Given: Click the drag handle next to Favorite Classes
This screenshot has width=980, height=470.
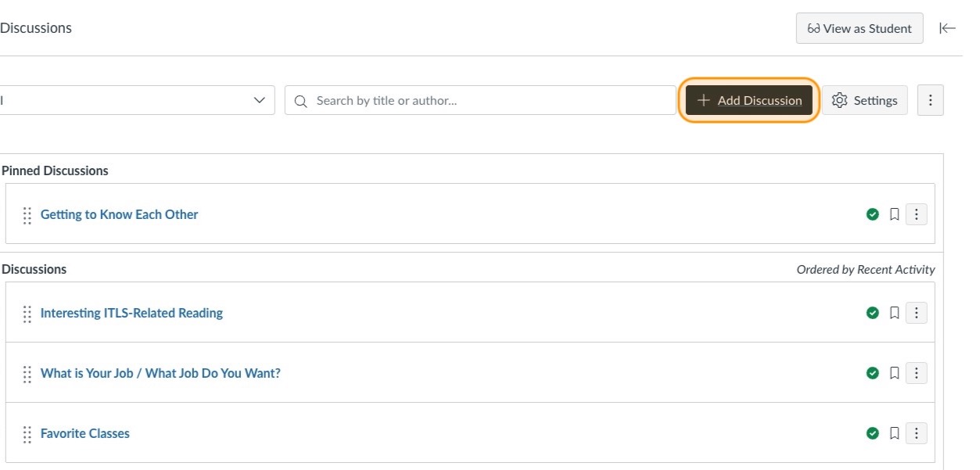Looking at the screenshot, I should [x=27, y=432].
